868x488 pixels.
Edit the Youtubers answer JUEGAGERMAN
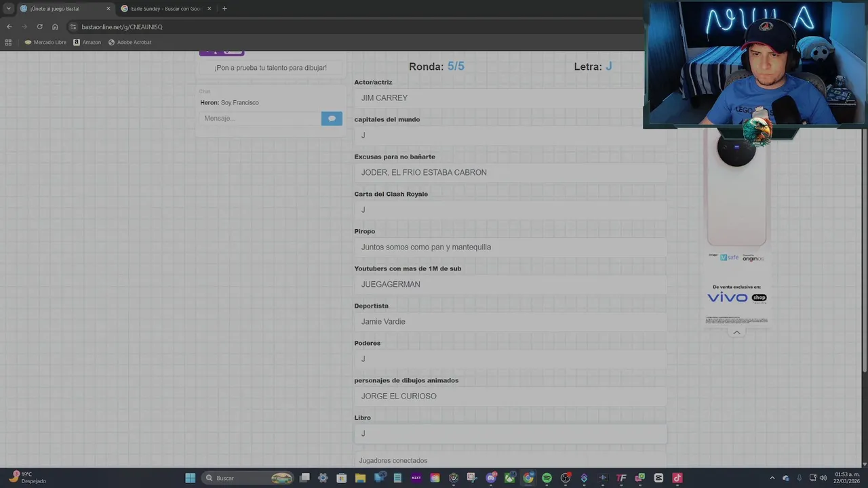click(x=510, y=284)
